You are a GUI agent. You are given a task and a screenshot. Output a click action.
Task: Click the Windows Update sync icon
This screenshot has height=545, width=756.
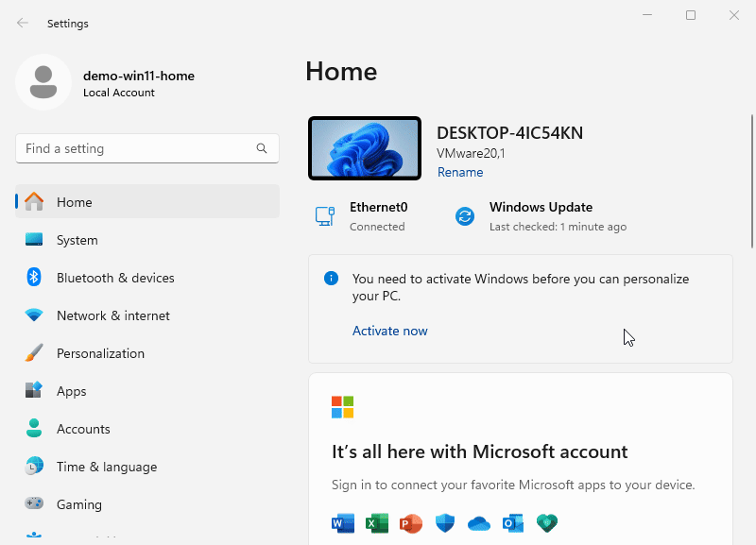pos(465,216)
